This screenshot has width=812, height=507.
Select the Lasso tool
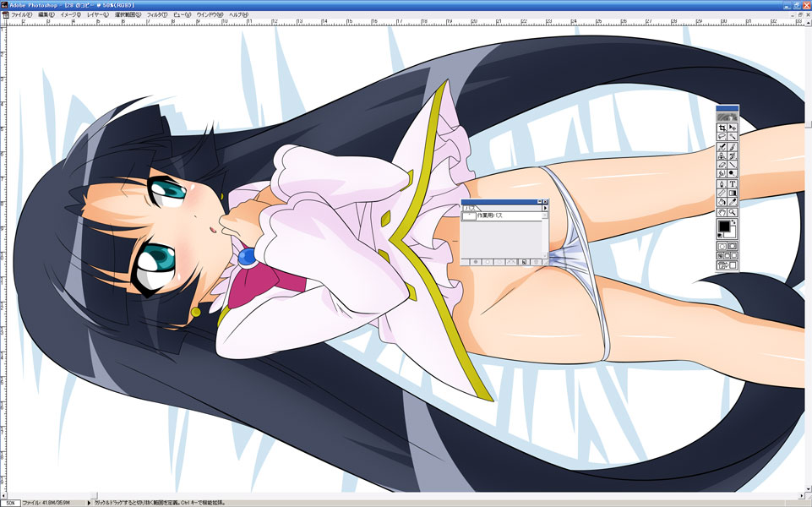(x=722, y=136)
